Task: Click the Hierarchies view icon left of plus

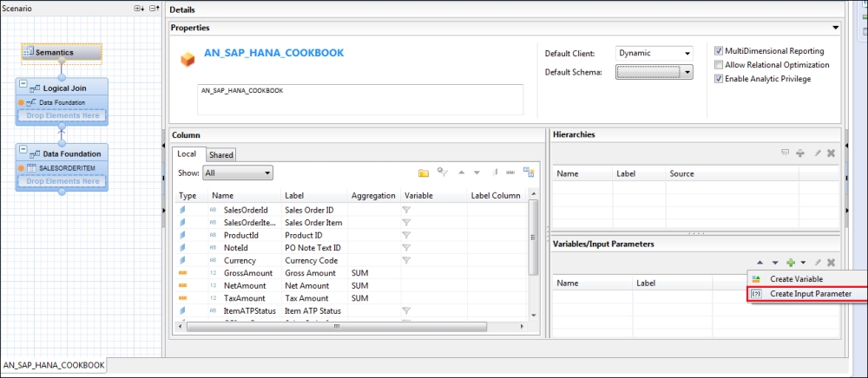Action: pos(785,152)
